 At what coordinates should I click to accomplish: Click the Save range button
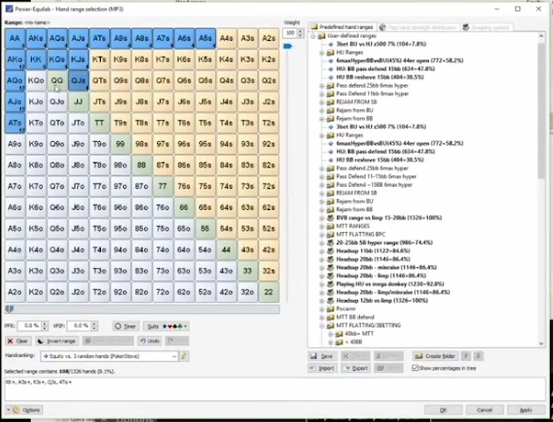coord(322,356)
